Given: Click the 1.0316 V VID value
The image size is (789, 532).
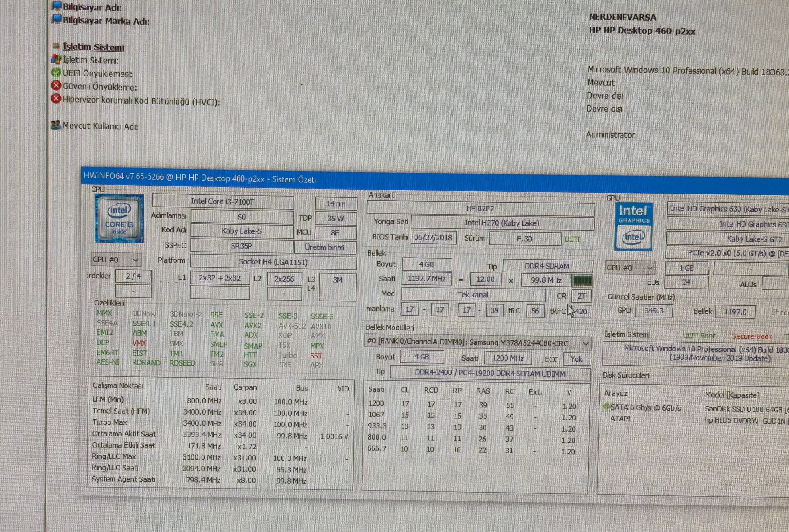Looking at the screenshot, I should (x=334, y=436).
